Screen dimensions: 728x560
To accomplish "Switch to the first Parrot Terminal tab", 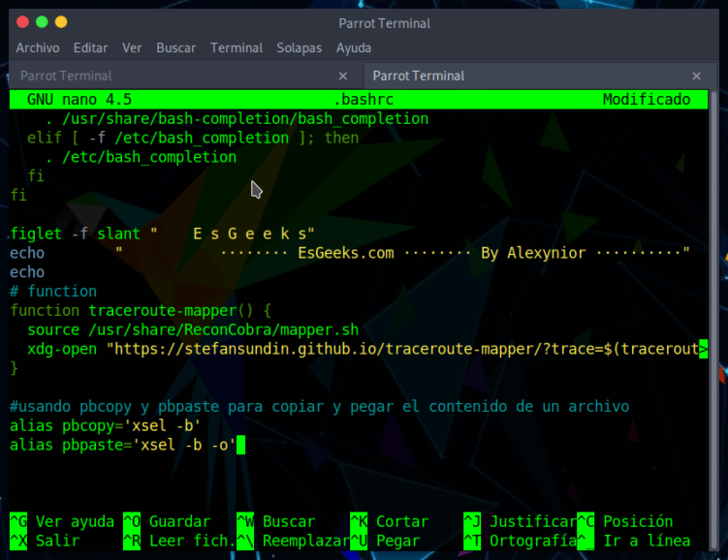I will coord(66,76).
